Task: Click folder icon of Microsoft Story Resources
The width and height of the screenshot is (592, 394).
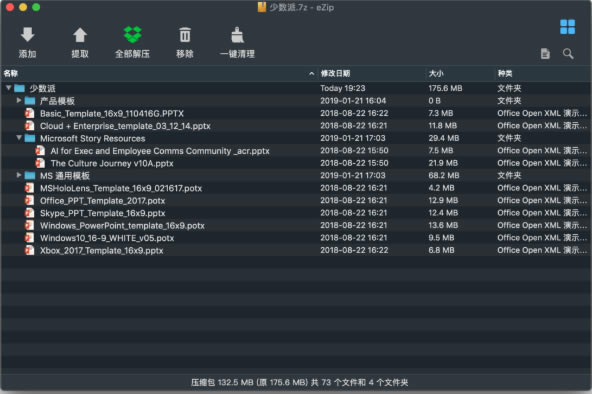Action: pos(30,138)
